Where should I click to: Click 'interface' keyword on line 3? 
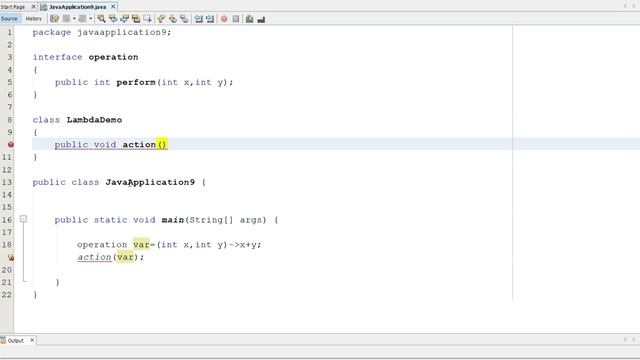coord(58,57)
